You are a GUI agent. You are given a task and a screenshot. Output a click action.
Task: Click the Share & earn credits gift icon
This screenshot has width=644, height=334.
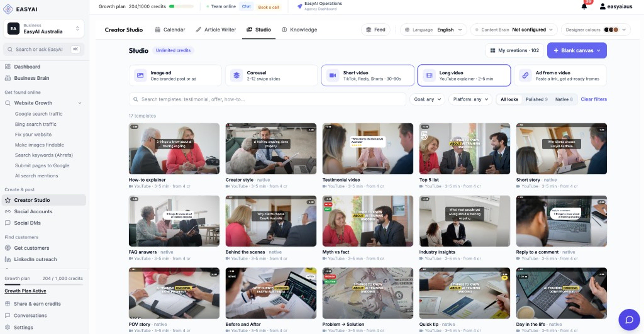click(x=8, y=304)
